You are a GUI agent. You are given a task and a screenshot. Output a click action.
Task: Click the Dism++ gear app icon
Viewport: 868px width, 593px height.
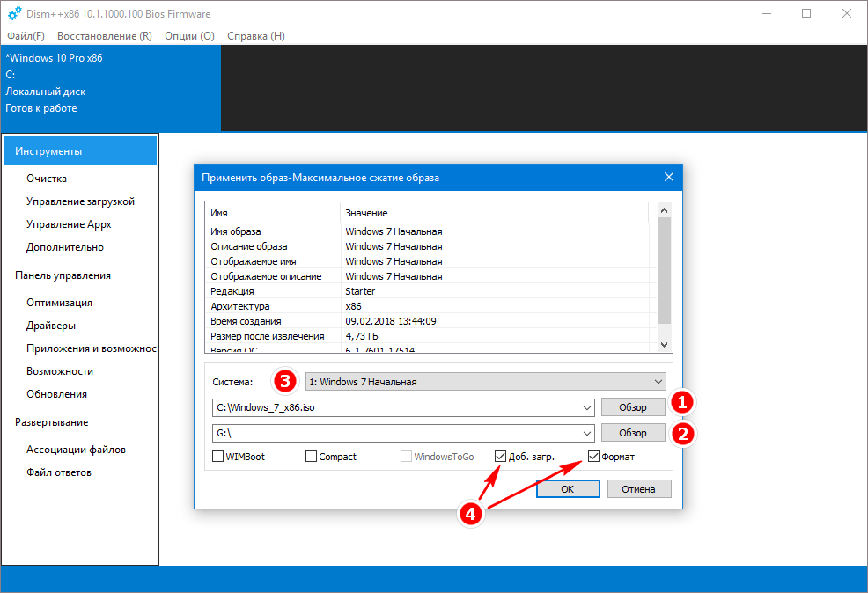pyautogui.click(x=15, y=13)
